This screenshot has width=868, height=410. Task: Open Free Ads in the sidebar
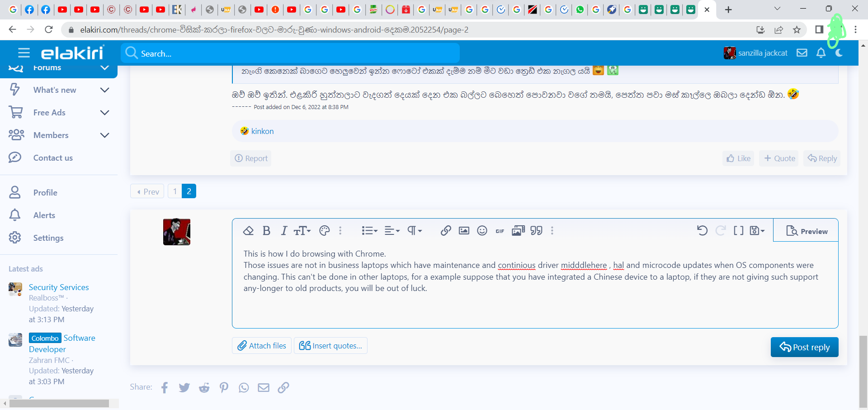49,113
